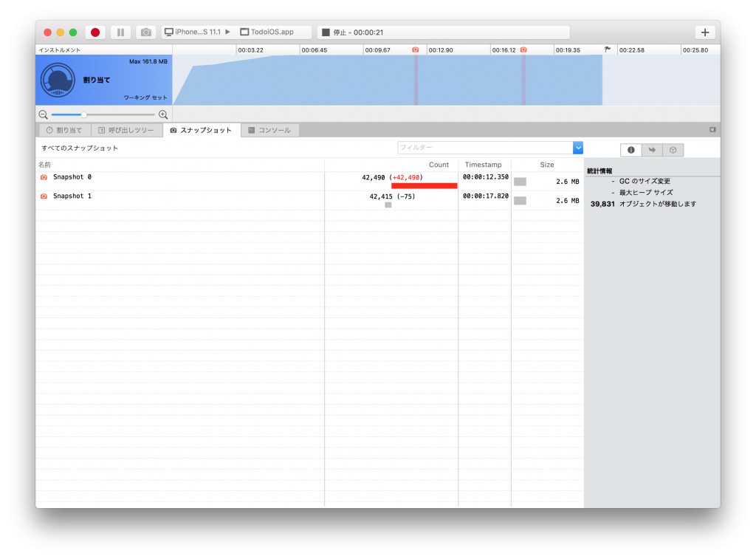The width and height of the screenshot is (756, 559).
Task: Adjust the timeline zoom slider knob
Action: pos(84,114)
